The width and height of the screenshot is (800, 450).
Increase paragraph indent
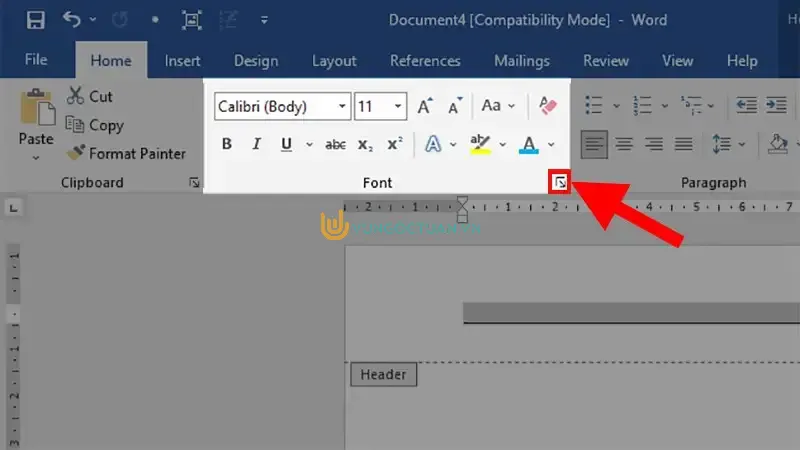point(776,105)
